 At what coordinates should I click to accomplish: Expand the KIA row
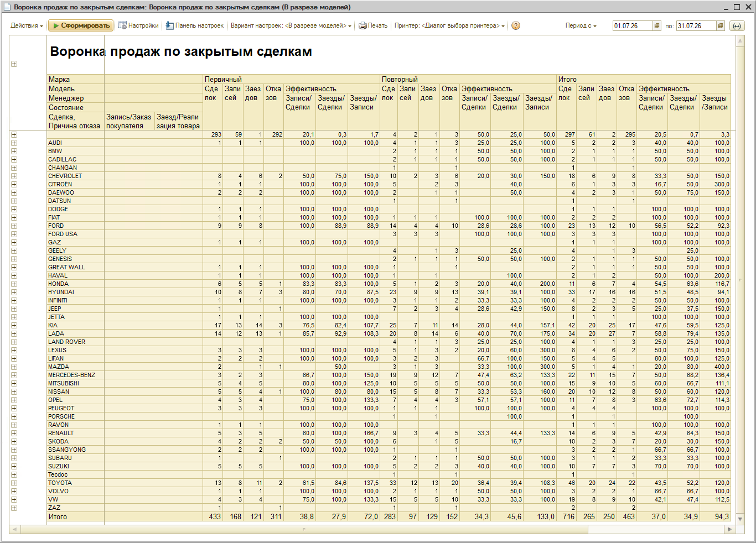(x=14, y=325)
